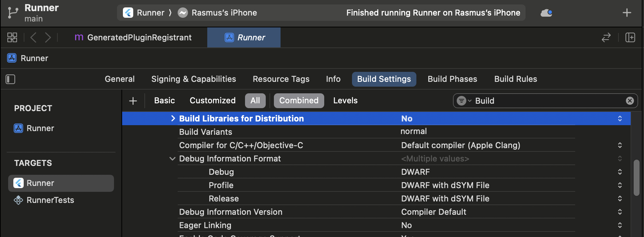Switch to the Runner editor tab

coord(244,37)
